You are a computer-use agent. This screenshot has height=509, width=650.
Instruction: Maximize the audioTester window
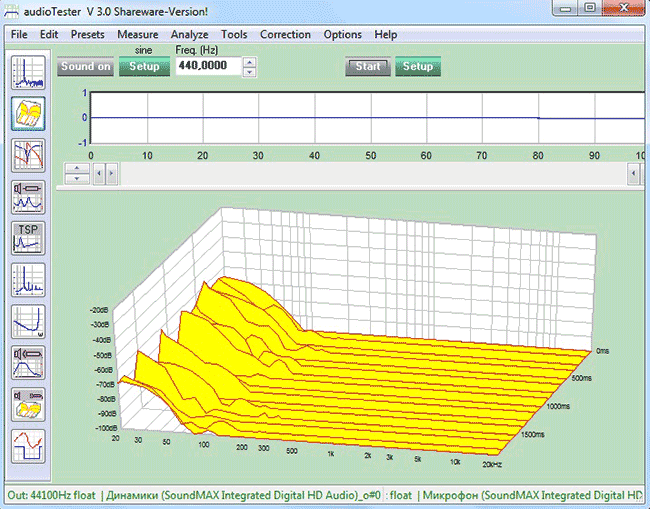590,8
